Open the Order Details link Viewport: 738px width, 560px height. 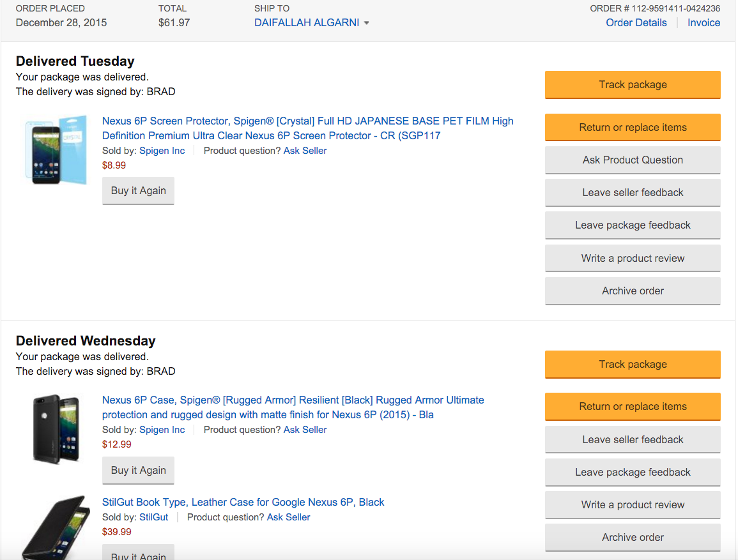pos(636,23)
